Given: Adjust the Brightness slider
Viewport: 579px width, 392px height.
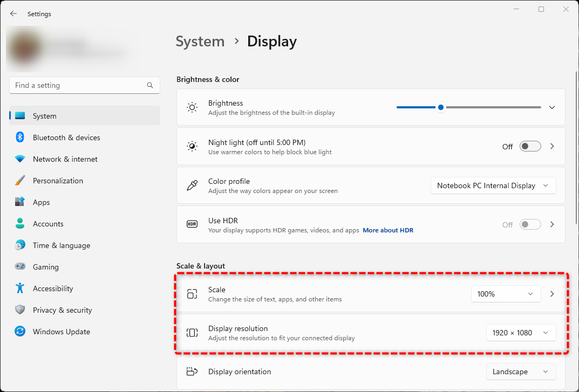Looking at the screenshot, I should 440,107.
